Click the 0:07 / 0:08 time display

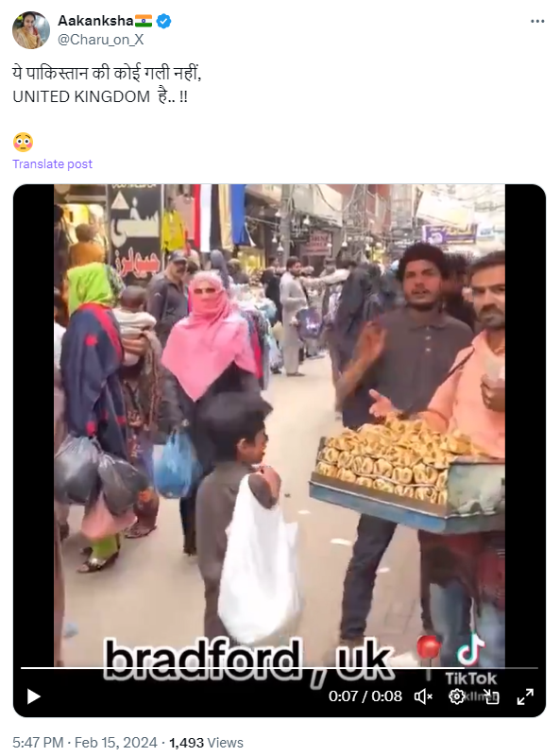coord(365,696)
